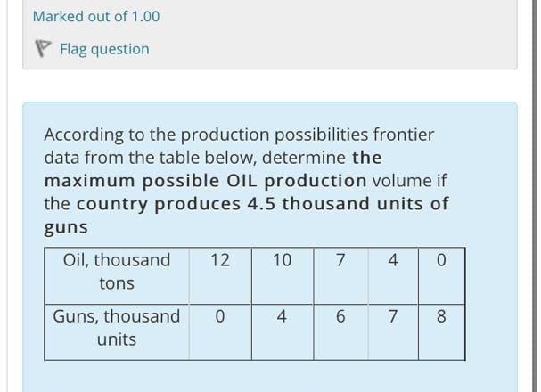Select the oil value 12 cell

point(220,276)
